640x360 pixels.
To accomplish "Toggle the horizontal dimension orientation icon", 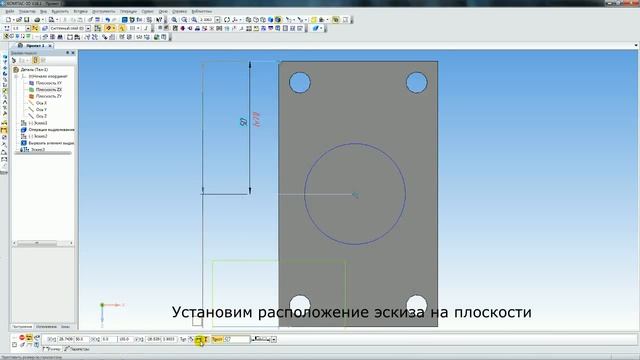I will 199,339.
